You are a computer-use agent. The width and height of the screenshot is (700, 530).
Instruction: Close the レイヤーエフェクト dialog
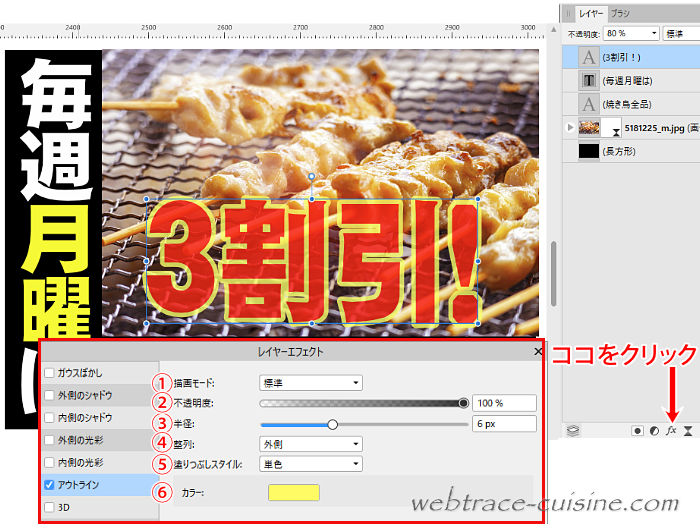[538, 352]
